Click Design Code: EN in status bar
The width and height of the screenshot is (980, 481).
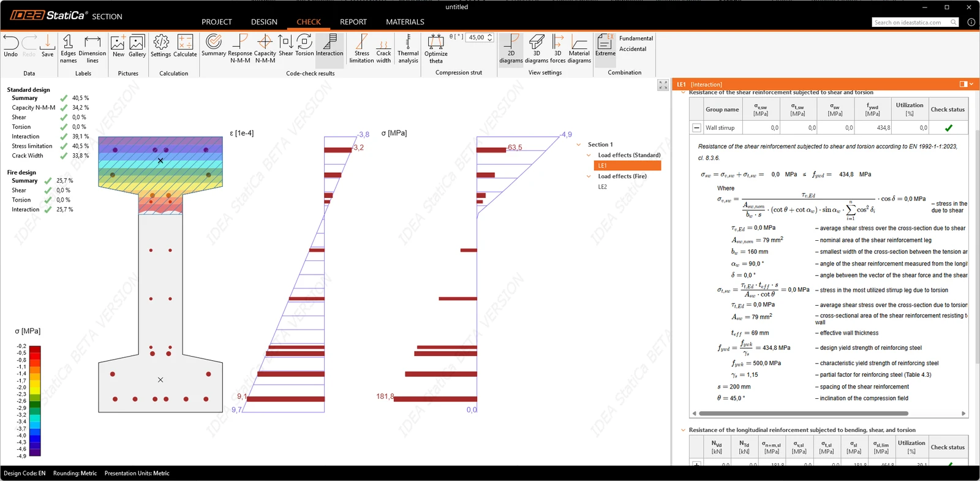pos(24,473)
